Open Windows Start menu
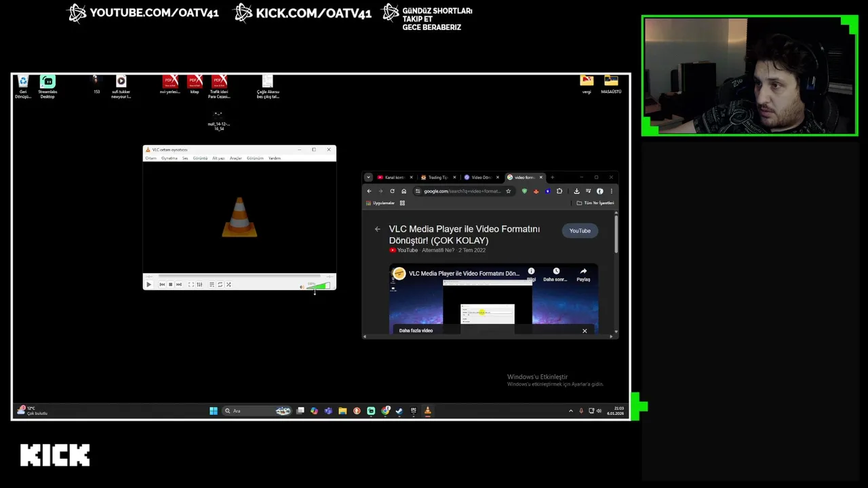Viewport: 868px width, 488px height. 213,411
